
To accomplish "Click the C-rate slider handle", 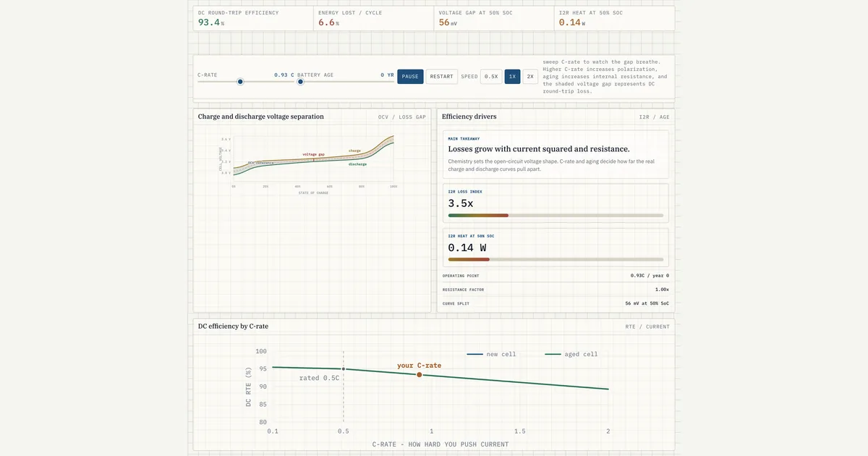I will click(240, 82).
